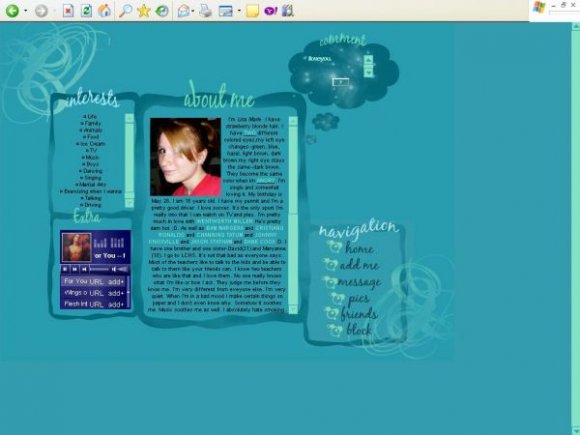580x435 pixels.
Task: Stop page loading with the red X icon
Action: [68, 10]
